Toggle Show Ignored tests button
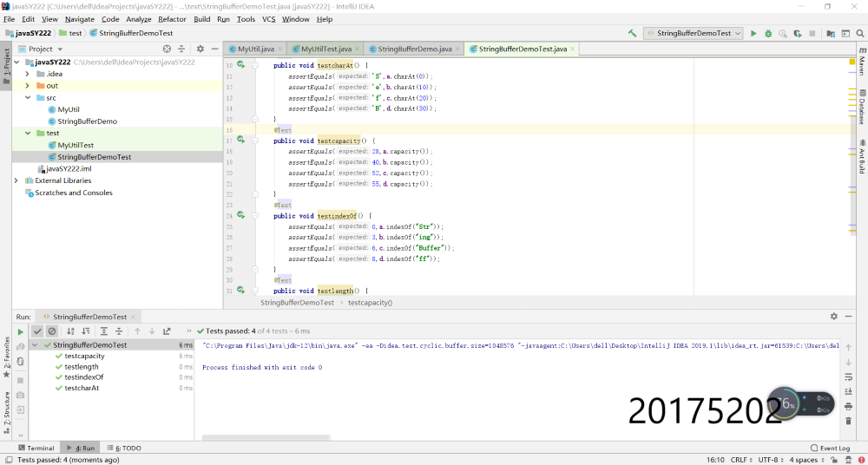This screenshot has width=868, height=465. [51, 331]
